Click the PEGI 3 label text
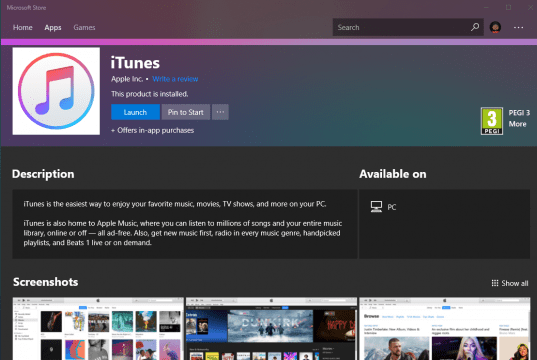 519,113
